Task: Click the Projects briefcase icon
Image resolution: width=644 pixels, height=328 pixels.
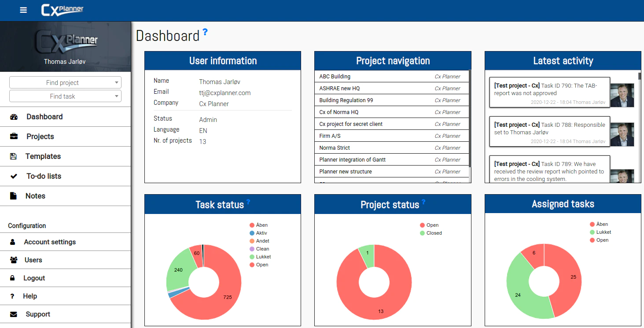Action: [14, 136]
